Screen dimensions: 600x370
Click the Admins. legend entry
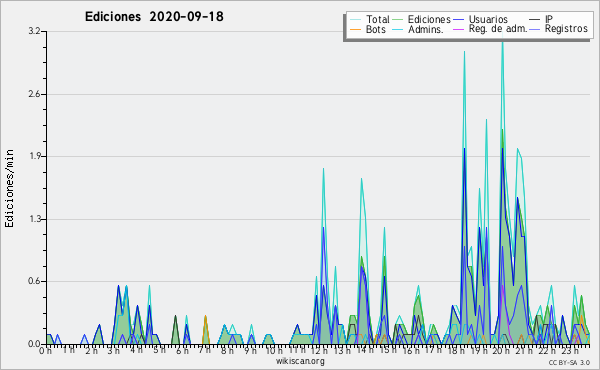coord(418,29)
